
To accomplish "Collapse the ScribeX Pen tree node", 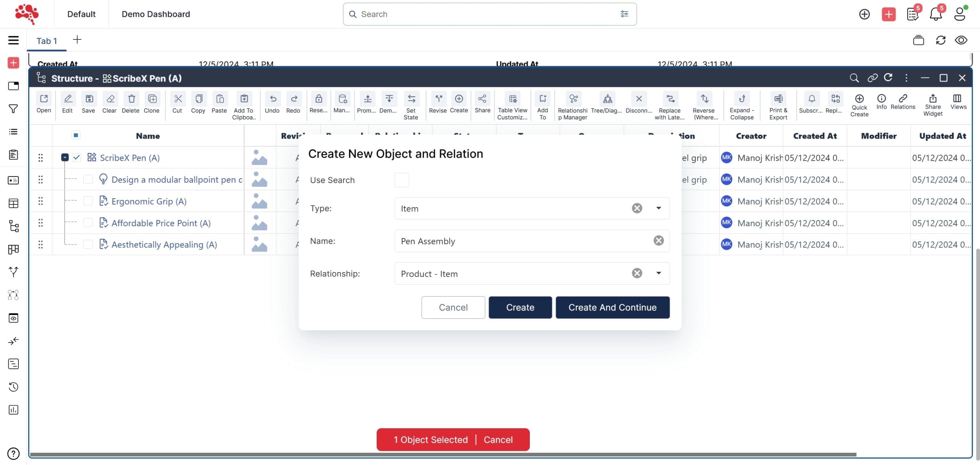I will click(65, 158).
